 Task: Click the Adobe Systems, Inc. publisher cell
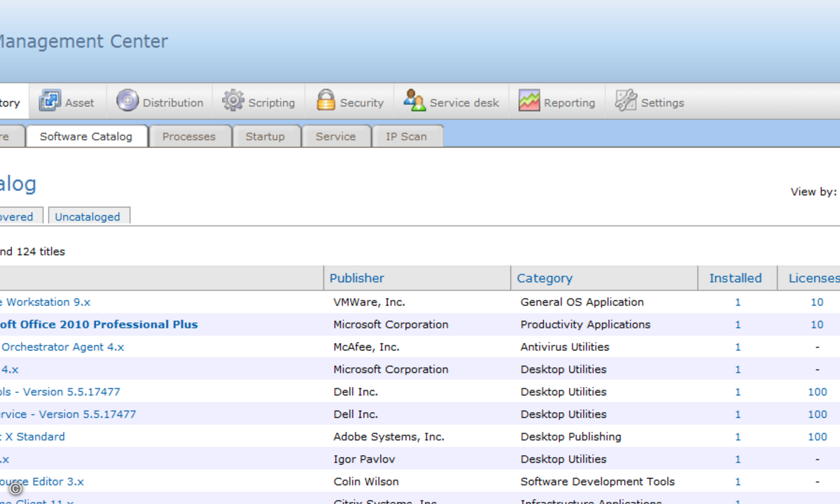point(388,437)
